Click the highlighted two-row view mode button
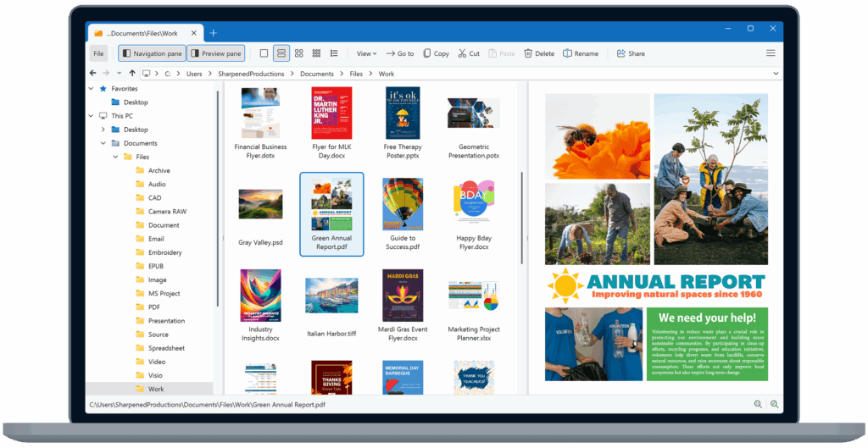 point(281,53)
